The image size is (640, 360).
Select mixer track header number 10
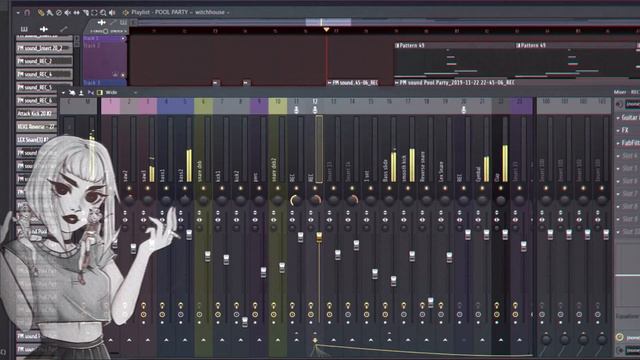point(278,106)
